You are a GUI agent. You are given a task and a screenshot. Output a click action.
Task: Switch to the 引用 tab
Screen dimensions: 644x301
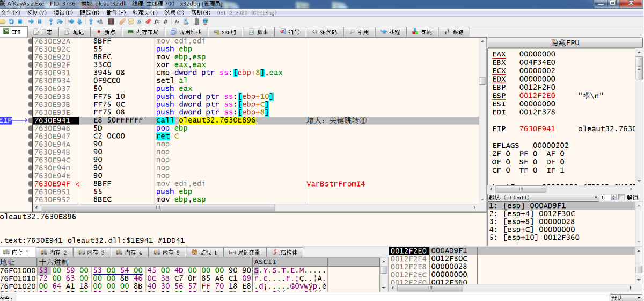358,32
